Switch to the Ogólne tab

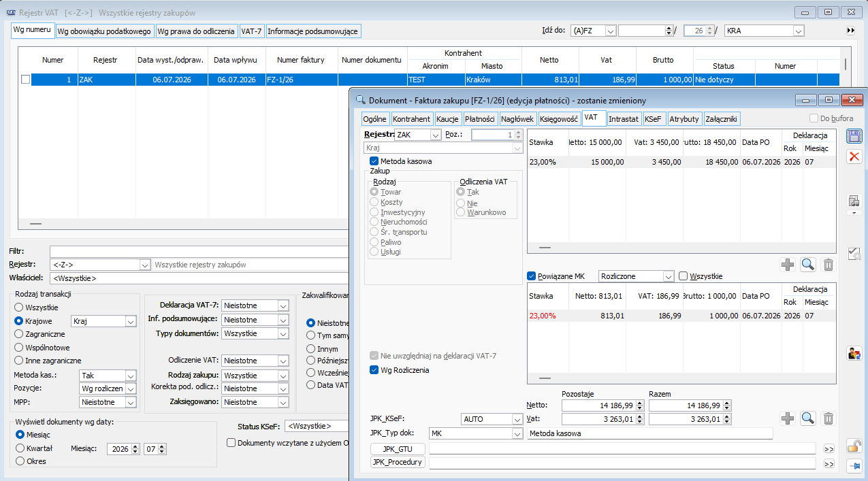tap(375, 119)
